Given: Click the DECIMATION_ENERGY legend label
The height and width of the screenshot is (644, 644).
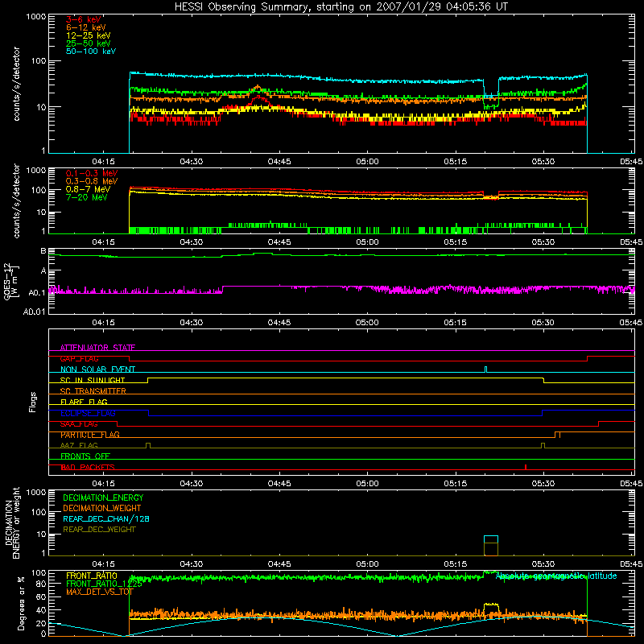Looking at the screenshot, I should [x=103, y=497].
